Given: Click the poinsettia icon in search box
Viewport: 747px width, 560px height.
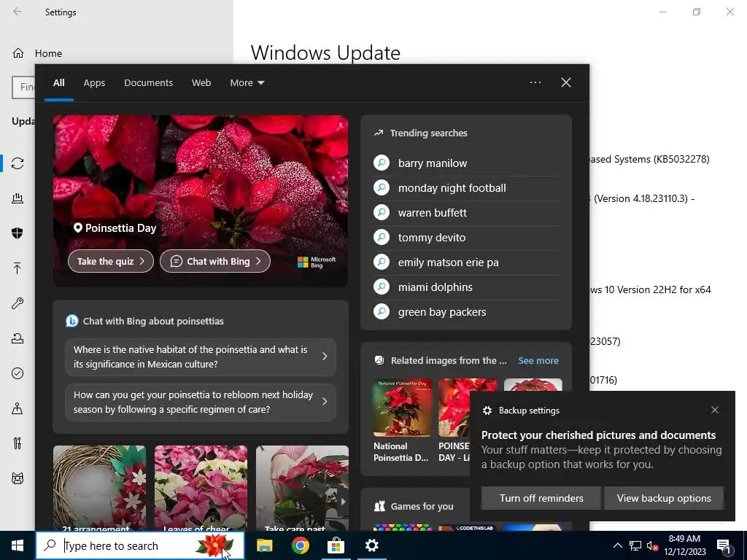Looking at the screenshot, I should pos(214,545).
